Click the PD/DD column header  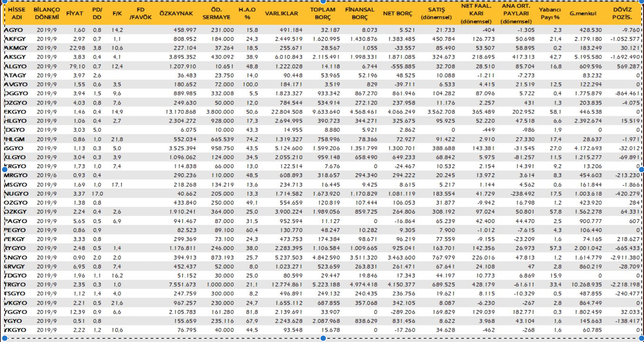pyautogui.click(x=97, y=13)
